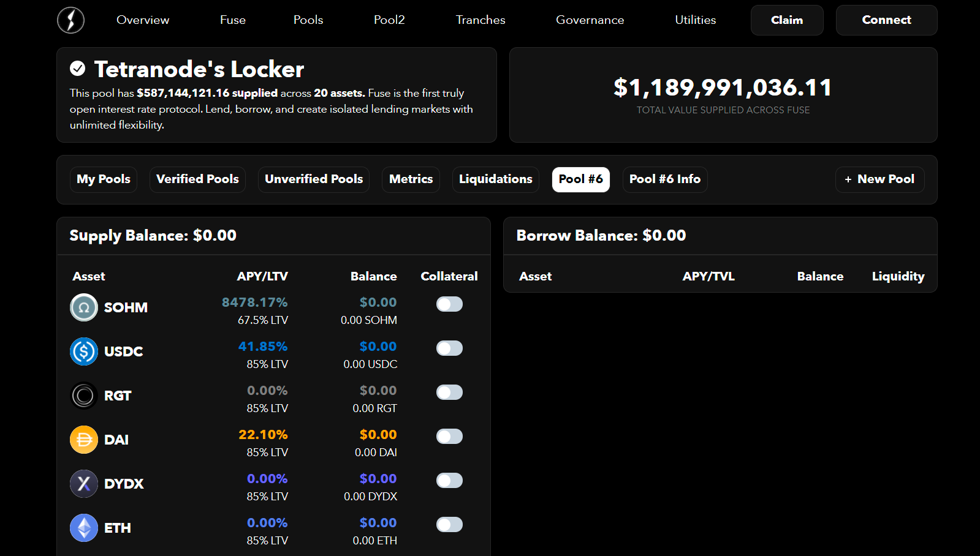
Task: Click the Claim button
Action: click(x=787, y=20)
